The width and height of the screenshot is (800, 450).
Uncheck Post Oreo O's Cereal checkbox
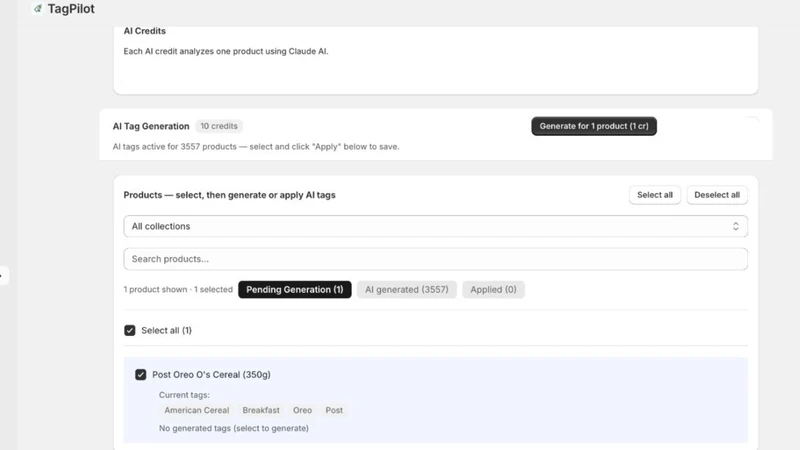click(140, 374)
